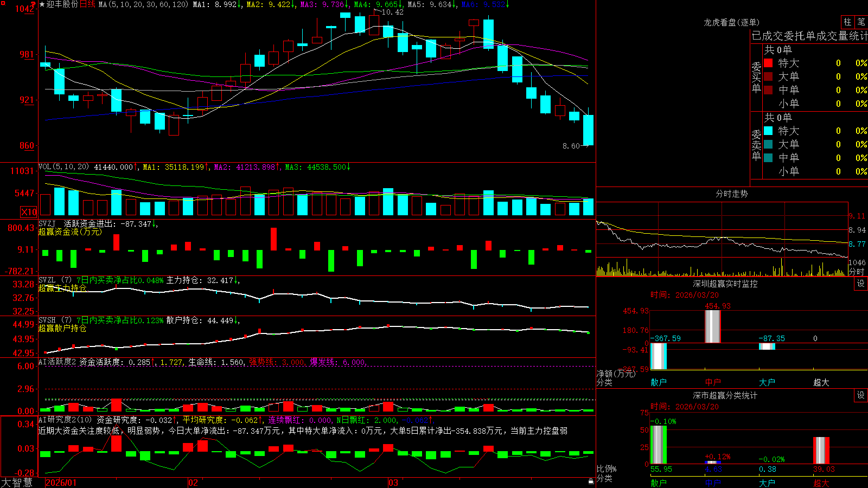This screenshot has width=868, height=488.
Task: Click the 迎丰股份 stock name
Action: [x=62, y=4]
